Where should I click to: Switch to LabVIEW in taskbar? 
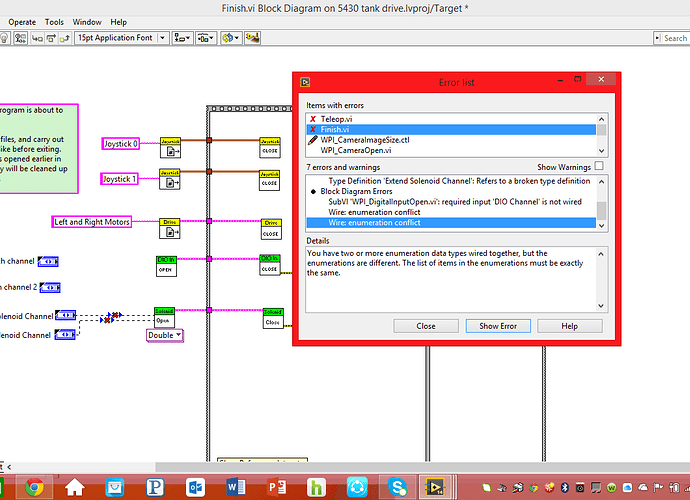[435, 487]
